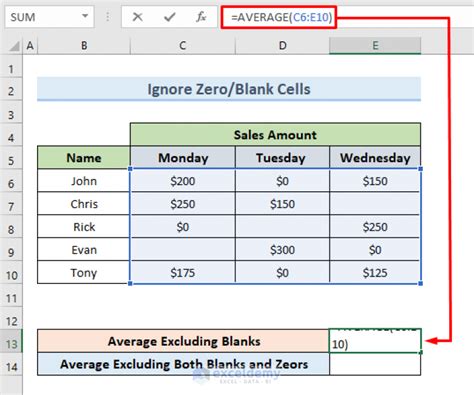This screenshot has width=474, height=395.
Task: Select Evan's Wednesday cell $0
Action: pyautogui.click(x=375, y=250)
